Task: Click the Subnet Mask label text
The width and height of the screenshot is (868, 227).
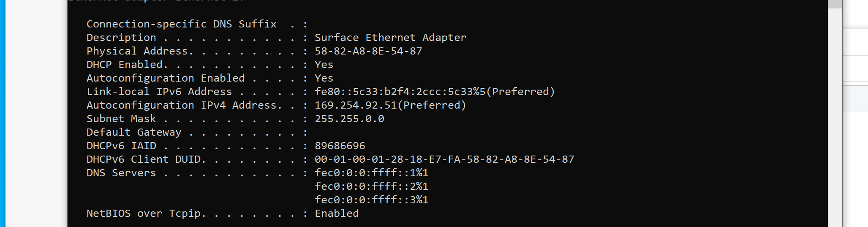Action: click(121, 119)
